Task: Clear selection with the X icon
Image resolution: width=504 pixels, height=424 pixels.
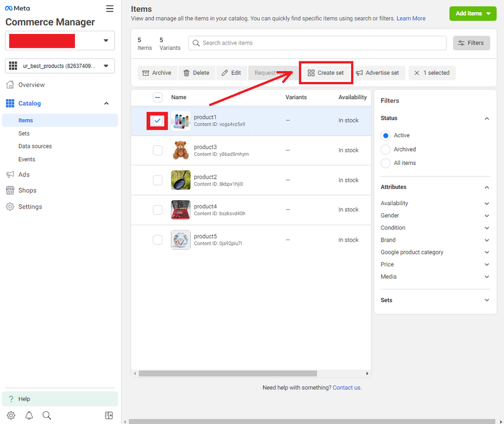Action: pos(416,73)
